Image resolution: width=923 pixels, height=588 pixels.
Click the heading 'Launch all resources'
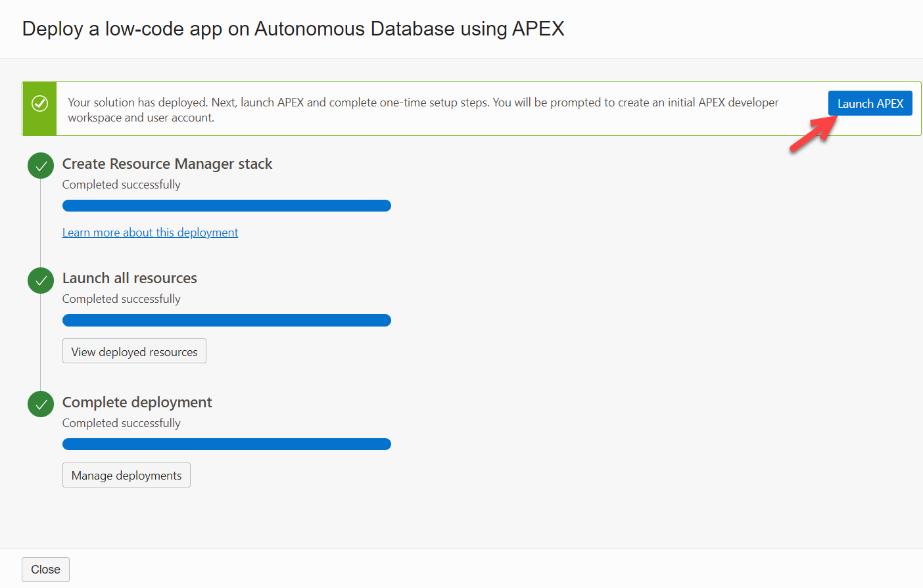point(130,278)
